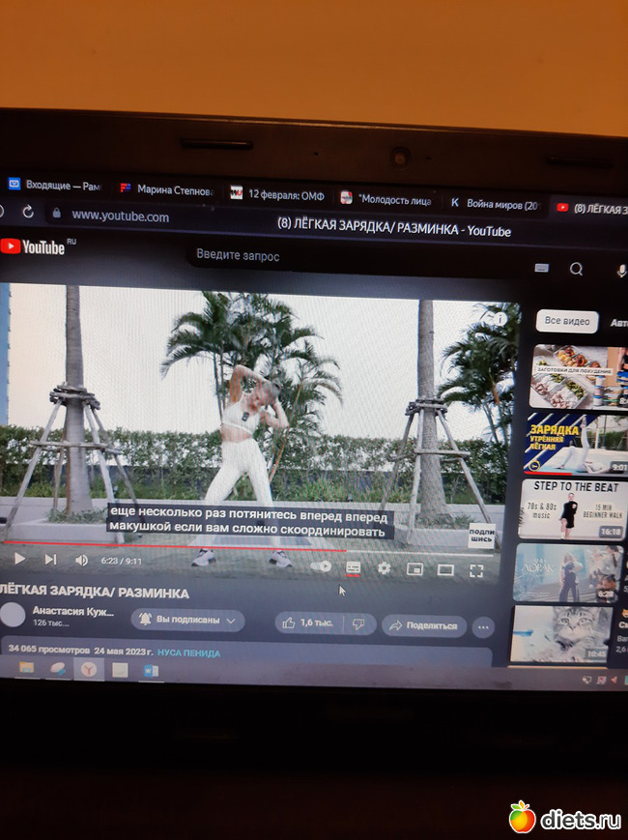Toggle the autoplay switch in the player
This screenshot has height=840, width=628.
click(322, 566)
